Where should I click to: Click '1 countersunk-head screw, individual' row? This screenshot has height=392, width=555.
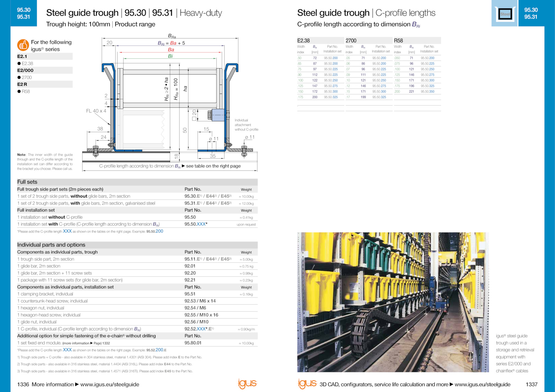(137, 301)
